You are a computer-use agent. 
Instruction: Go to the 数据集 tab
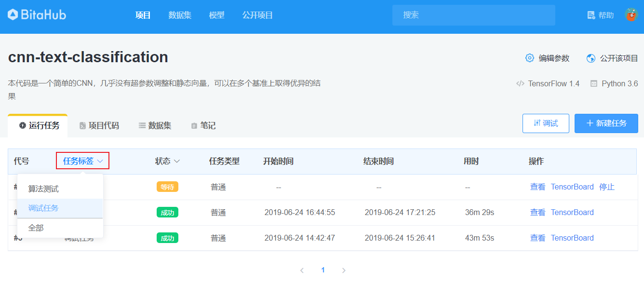click(x=154, y=125)
